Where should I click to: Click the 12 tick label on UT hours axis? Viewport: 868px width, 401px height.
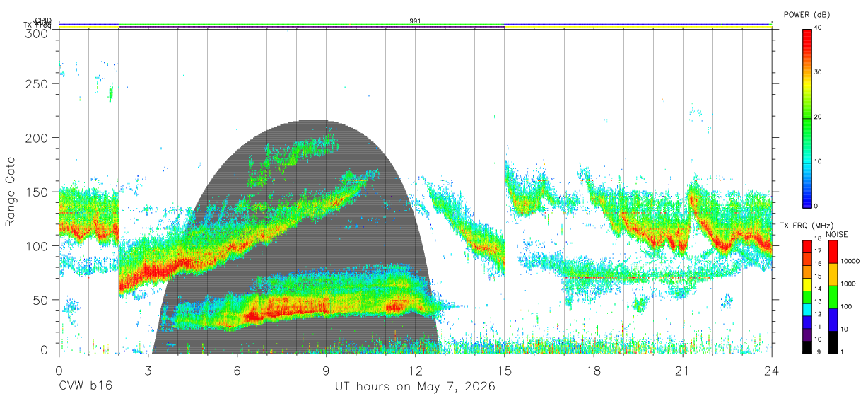point(416,370)
